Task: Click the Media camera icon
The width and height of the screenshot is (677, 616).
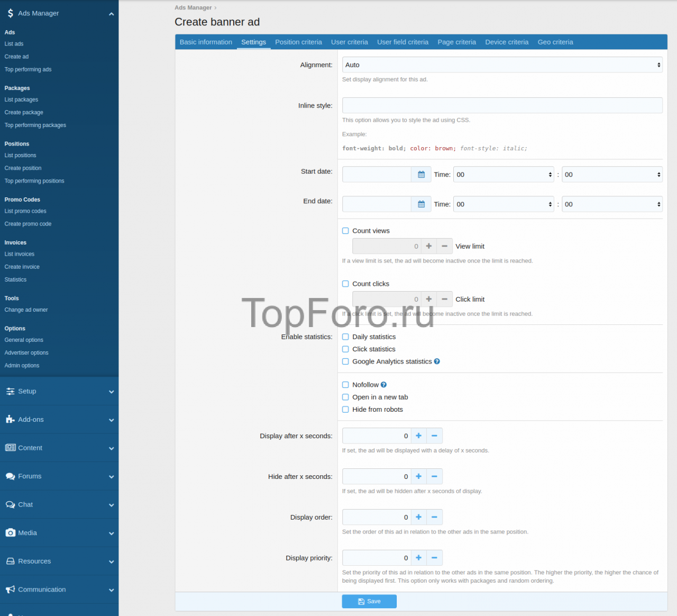Action: point(11,533)
